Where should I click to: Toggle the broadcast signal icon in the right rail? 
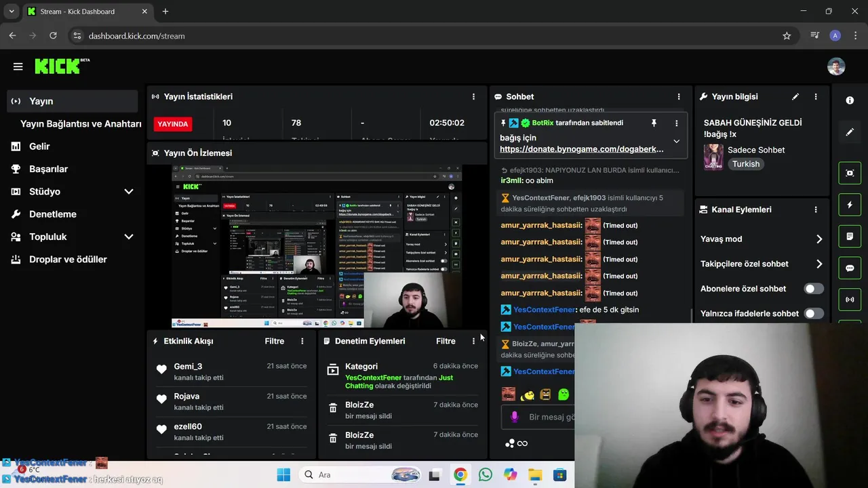tap(850, 299)
